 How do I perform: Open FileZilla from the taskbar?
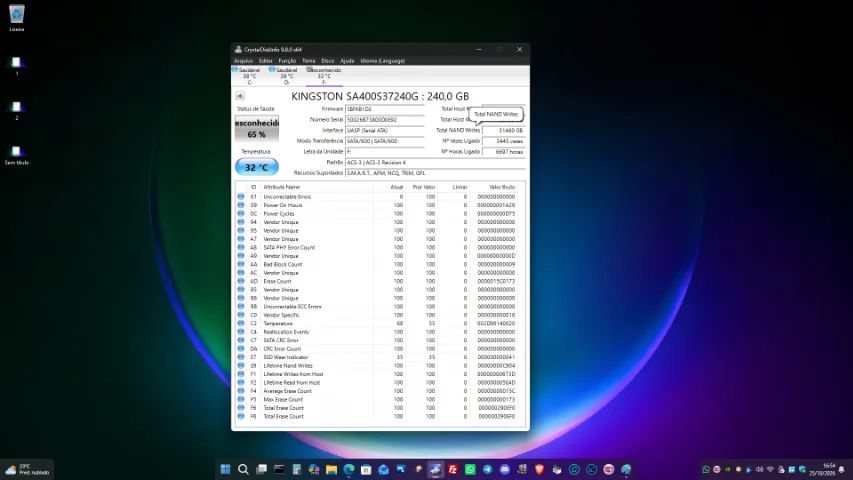pos(453,469)
